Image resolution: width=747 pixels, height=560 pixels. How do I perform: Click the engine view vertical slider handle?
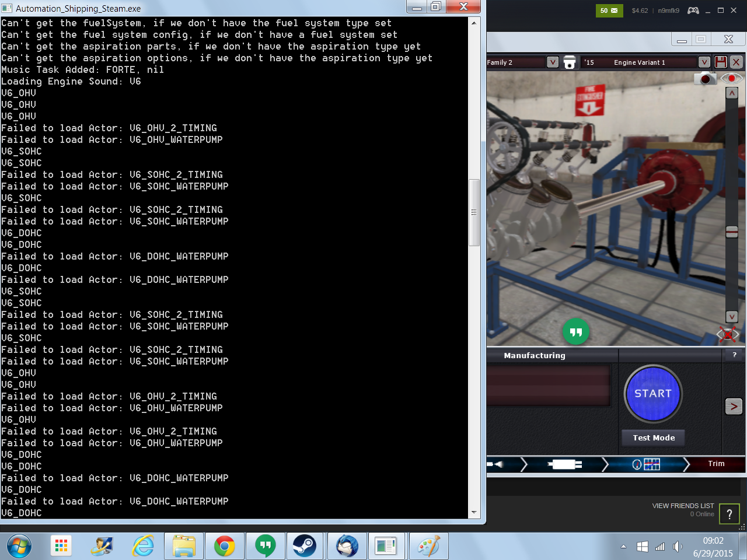tap(732, 232)
